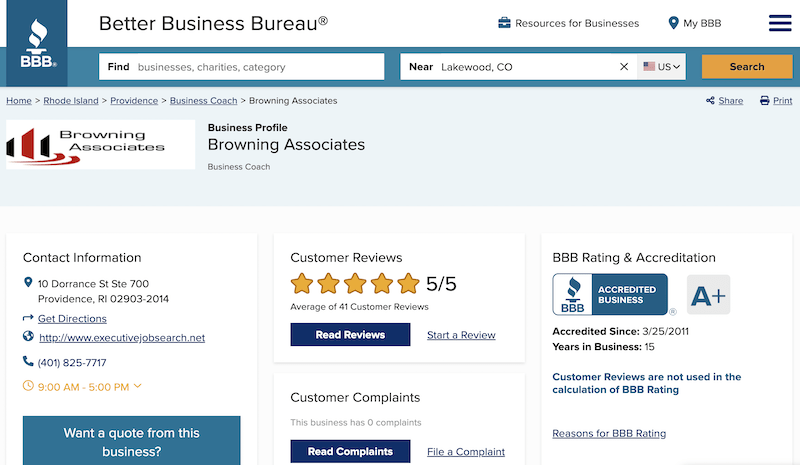This screenshot has height=465, width=800.
Task: Open the hamburger menu
Action: [780, 23]
